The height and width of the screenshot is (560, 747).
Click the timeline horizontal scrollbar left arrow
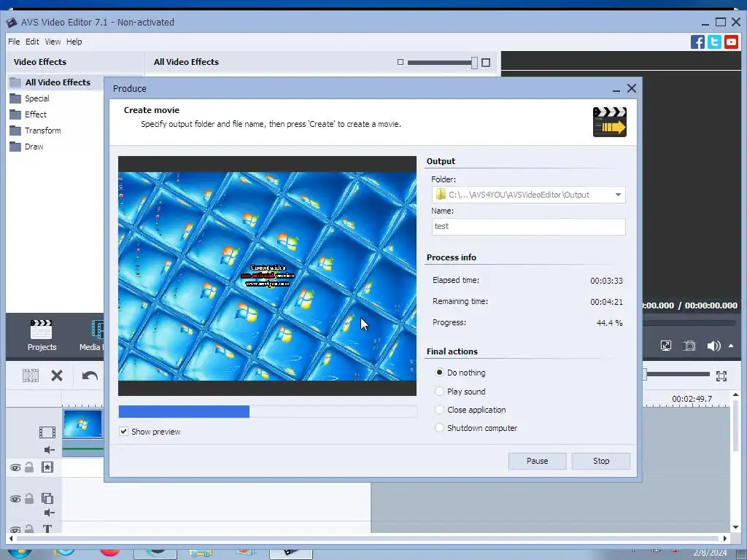[10, 539]
